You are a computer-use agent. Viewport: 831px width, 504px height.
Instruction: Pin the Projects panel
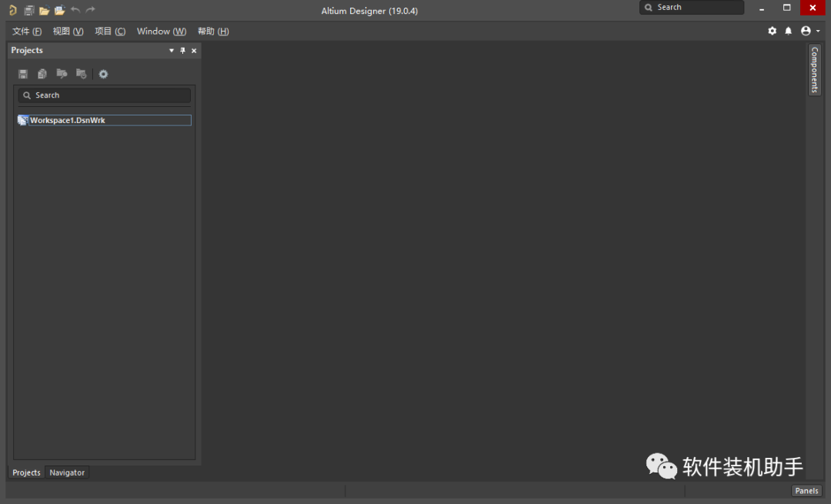pyautogui.click(x=183, y=51)
